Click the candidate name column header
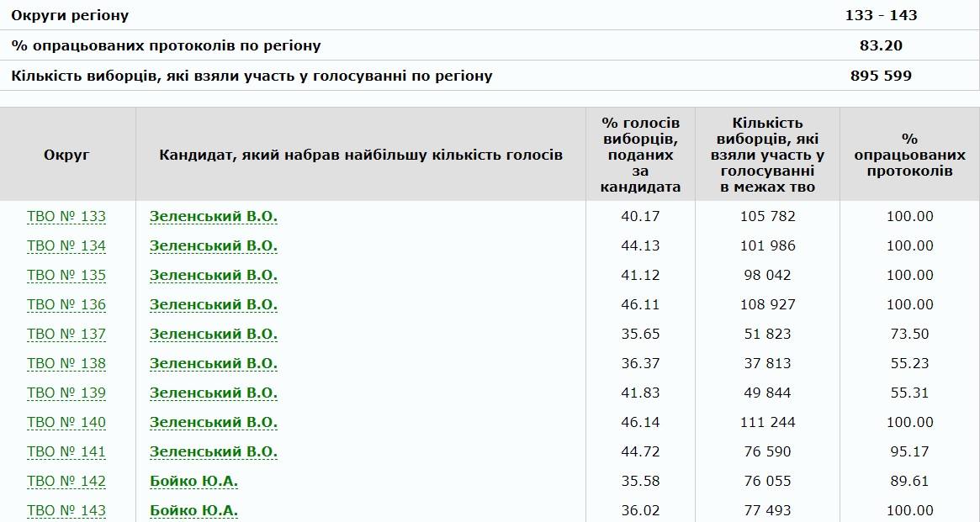Viewport: 980px width, 522px height. point(361,155)
